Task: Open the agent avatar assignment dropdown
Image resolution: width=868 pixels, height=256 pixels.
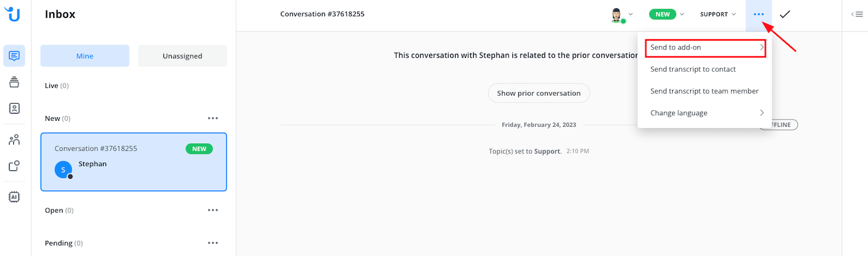Action: click(x=621, y=14)
